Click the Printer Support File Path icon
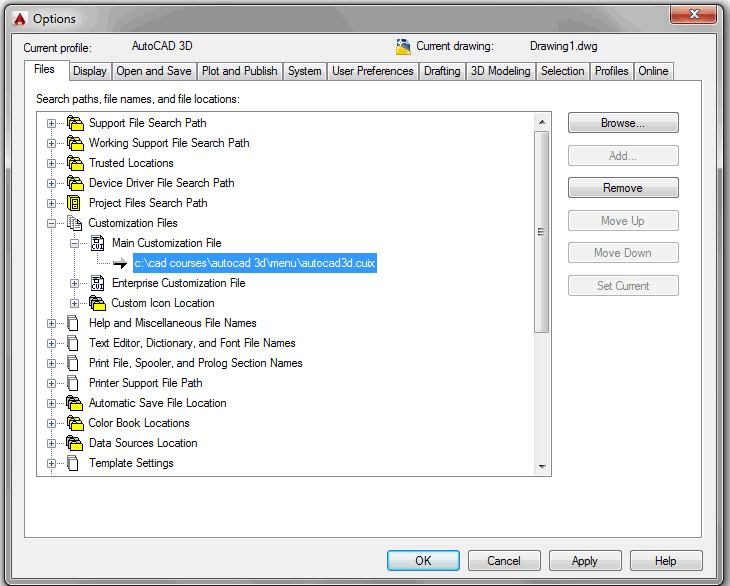Image resolution: width=730 pixels, height=586 pixels. pos(74,383)
